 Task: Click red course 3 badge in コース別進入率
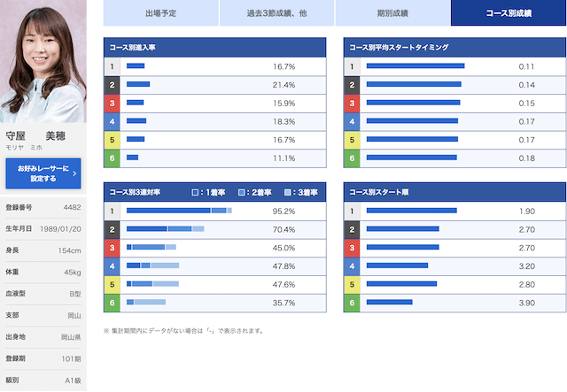[x=112, y=103]
